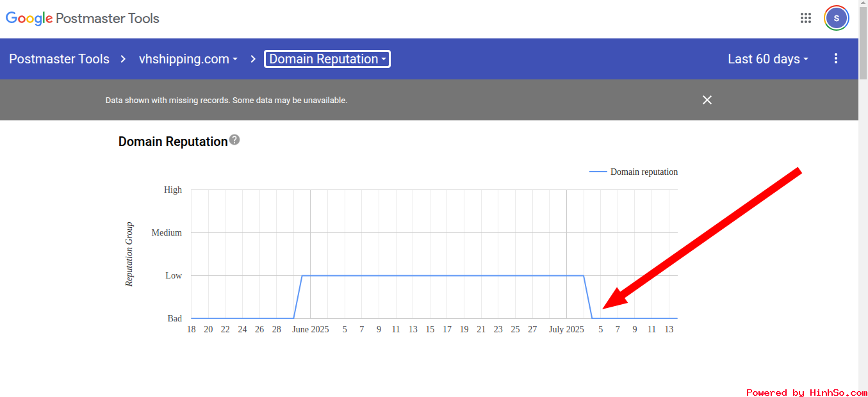
Task: Click the "Reputation Group" axis title
Action: click(129, 254)
